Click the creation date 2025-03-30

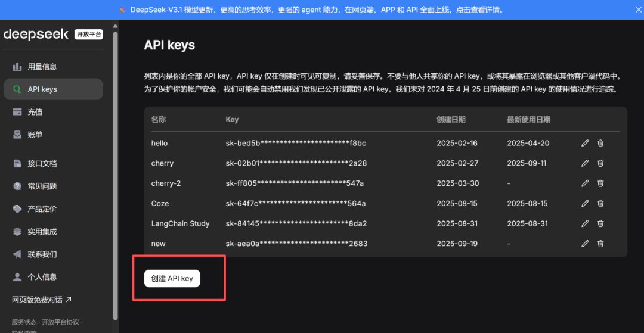(x=458, y=183)
